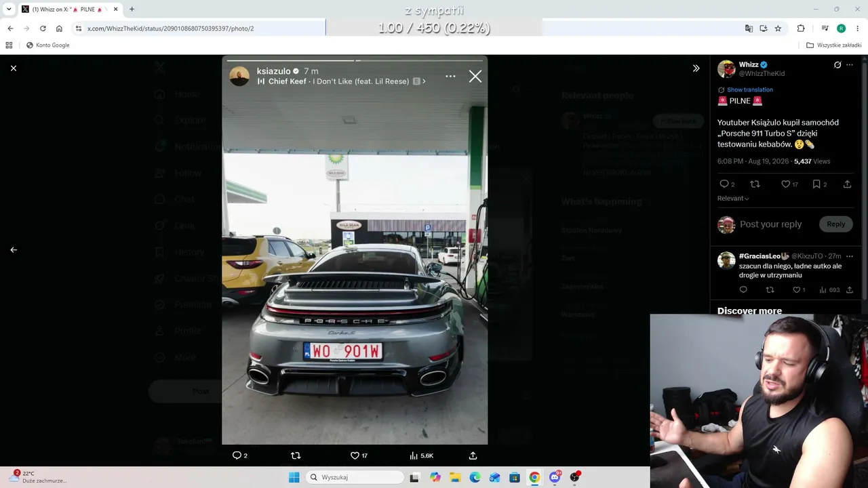
Task: Open the media controls icon in Chrome
Action: pos(825,28)
